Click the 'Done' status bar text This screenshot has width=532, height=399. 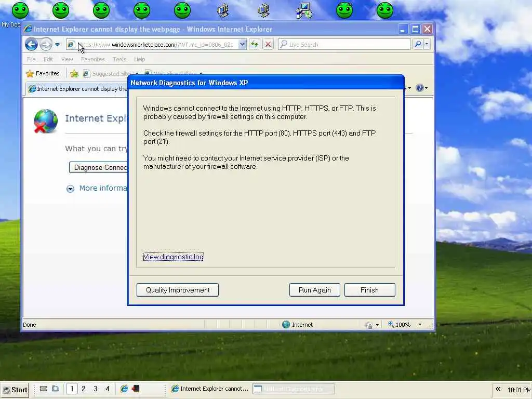(30, 325)
